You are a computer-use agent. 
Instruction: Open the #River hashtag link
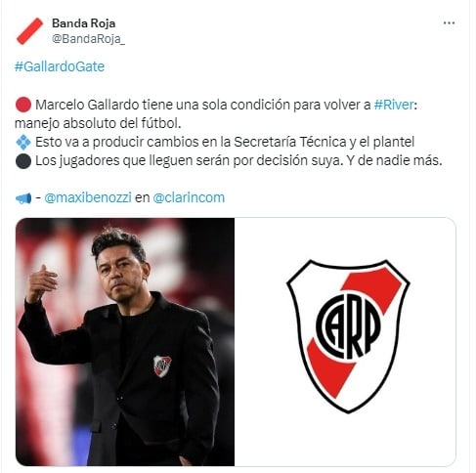[x=394, y=105]
